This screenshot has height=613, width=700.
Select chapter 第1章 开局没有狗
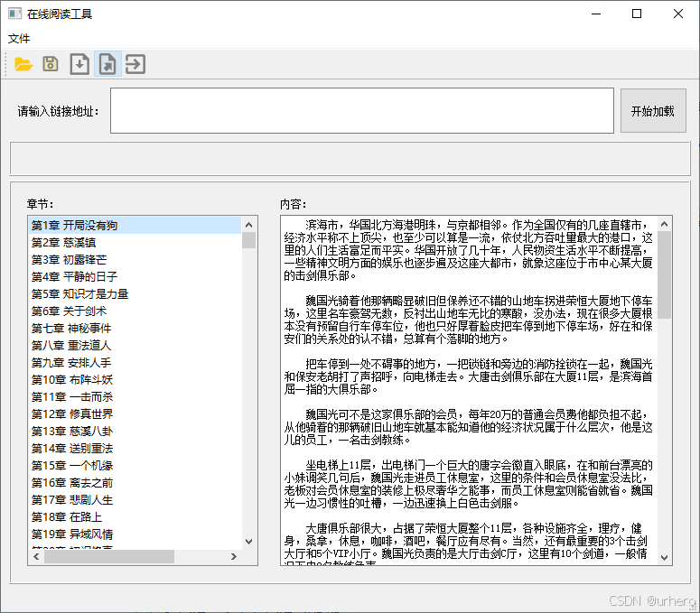tap(135, 226)
